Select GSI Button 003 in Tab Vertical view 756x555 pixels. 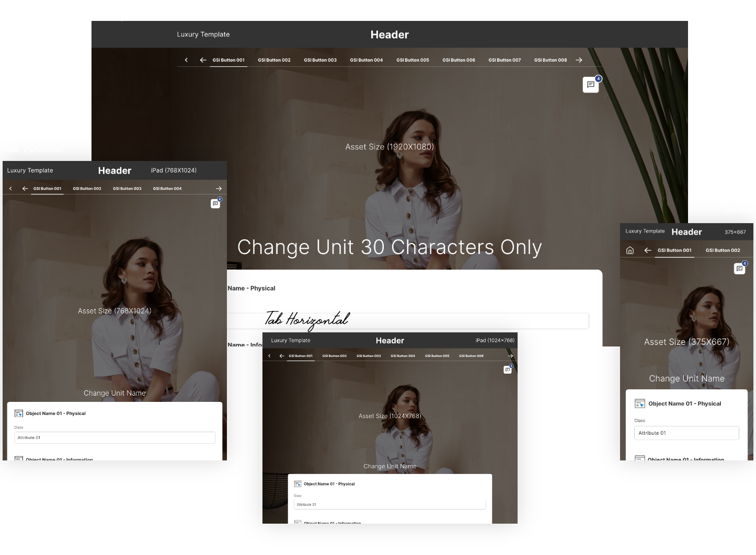click(127, 189)
